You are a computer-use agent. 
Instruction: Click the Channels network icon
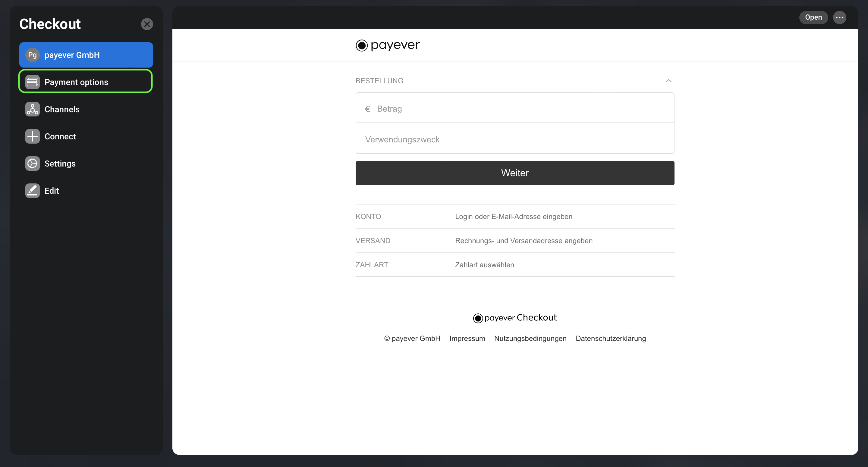click(32, 109)
